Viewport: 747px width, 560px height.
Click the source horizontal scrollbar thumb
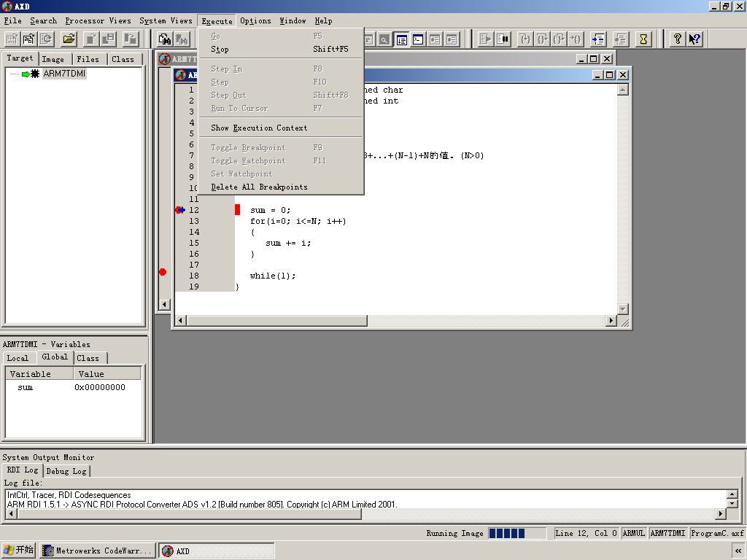tap(276, 321)
